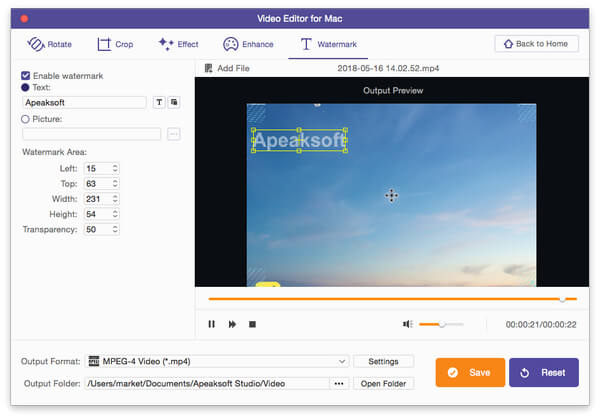Click the Transparency value stepper

click(115, 230)
